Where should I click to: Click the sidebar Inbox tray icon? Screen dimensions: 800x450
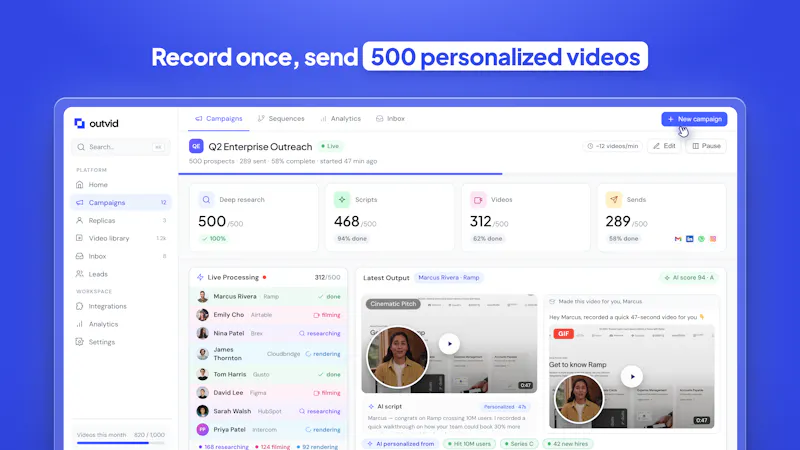point(80,256)
